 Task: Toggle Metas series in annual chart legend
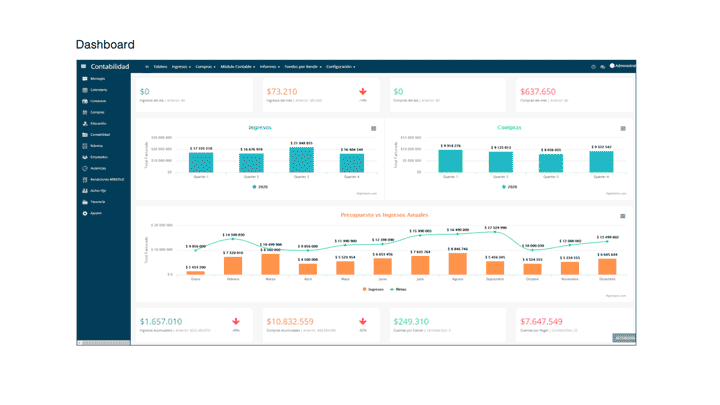[398, 289]
